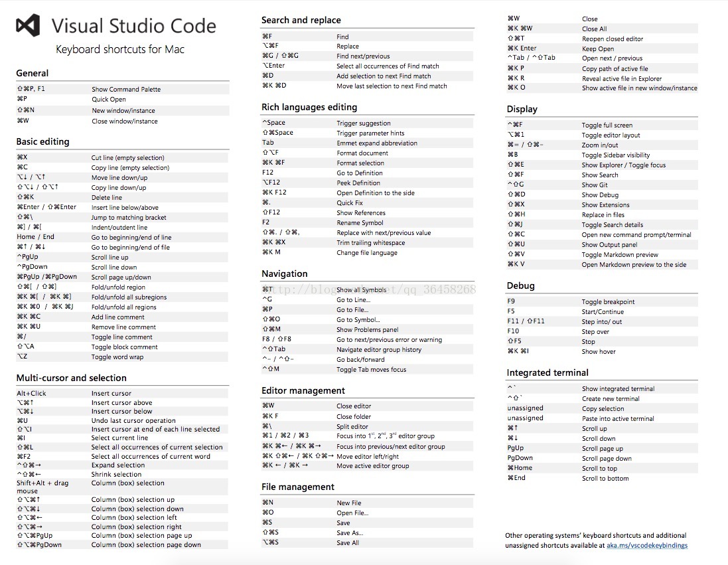Click the 'Reopen closed editor' entry
The image size is (728, 565).
(x=613, y=39)
